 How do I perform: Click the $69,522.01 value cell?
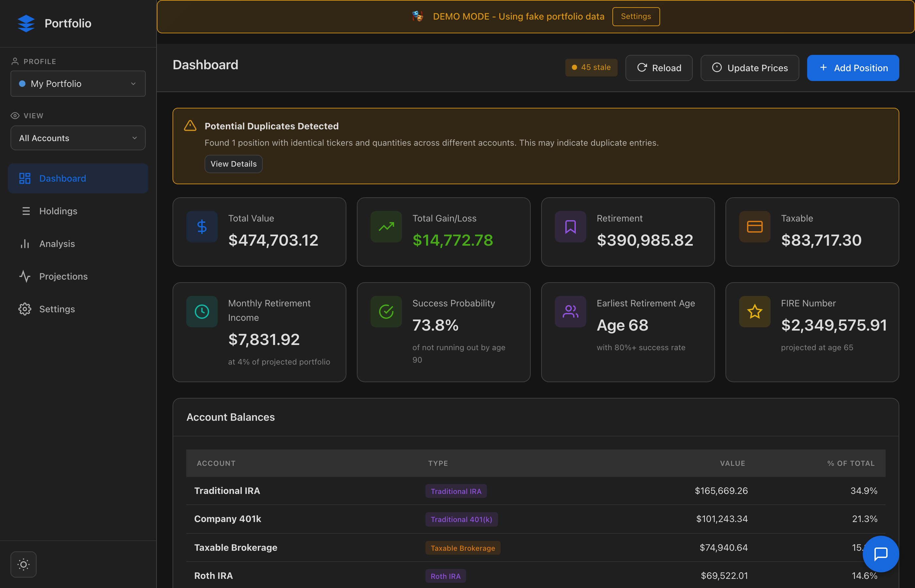coord(724,576)
